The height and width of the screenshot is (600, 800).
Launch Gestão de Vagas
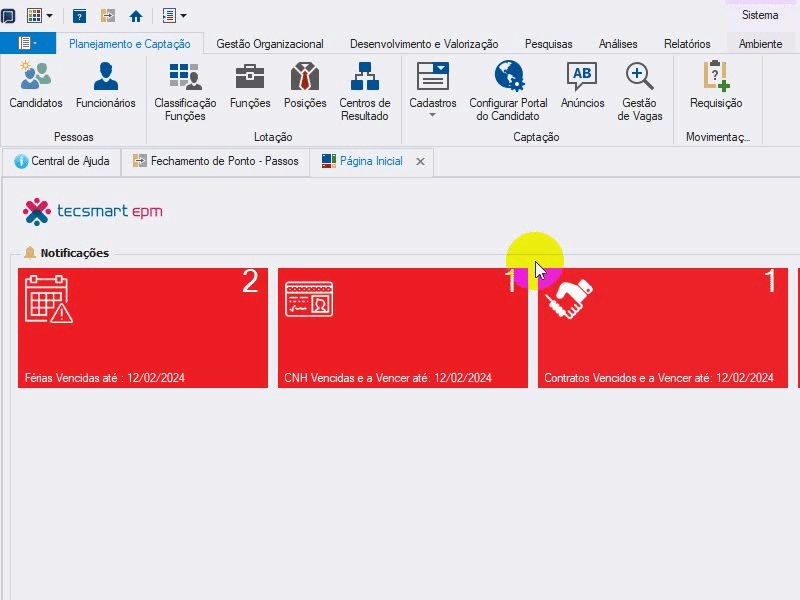tap(639, 91)
